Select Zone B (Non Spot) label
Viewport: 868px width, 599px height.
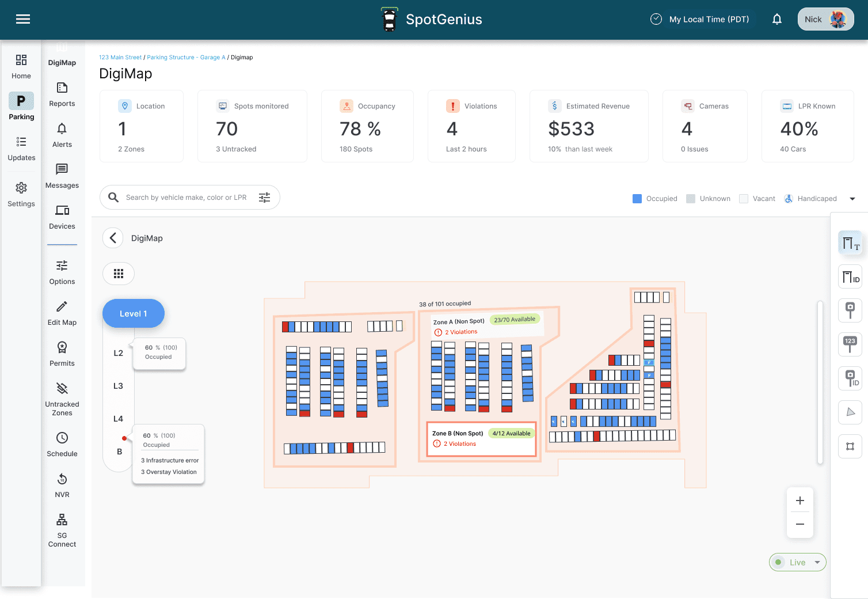458,434
